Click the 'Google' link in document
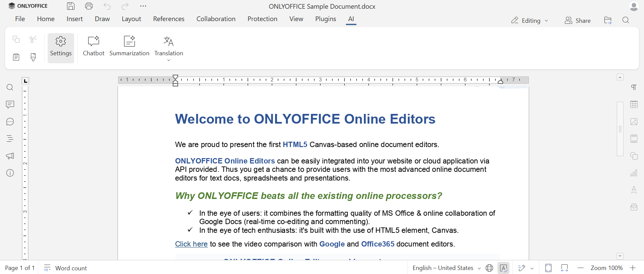 [332, 244]
